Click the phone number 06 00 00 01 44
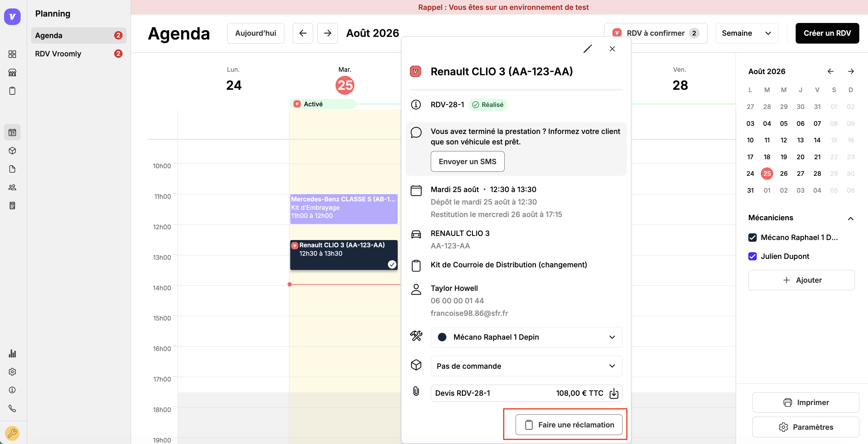Screen dimensions: 868x444 457,301
